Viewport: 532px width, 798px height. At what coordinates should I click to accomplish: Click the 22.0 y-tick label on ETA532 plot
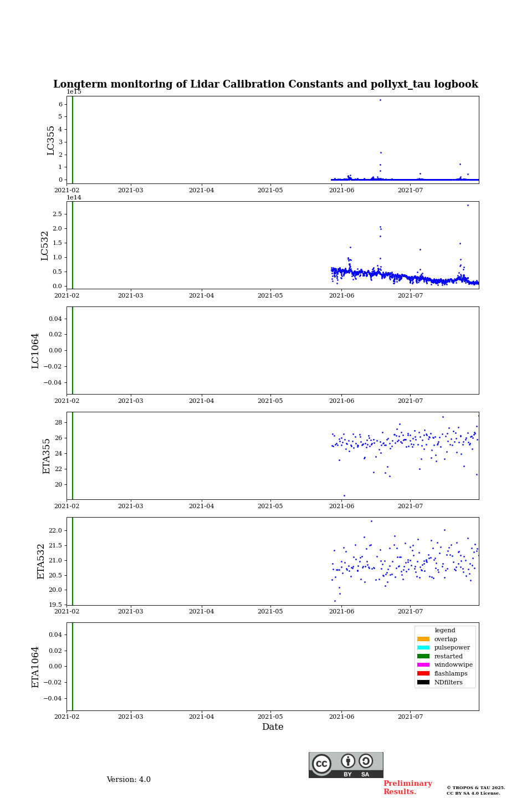[x=55, y=530]
